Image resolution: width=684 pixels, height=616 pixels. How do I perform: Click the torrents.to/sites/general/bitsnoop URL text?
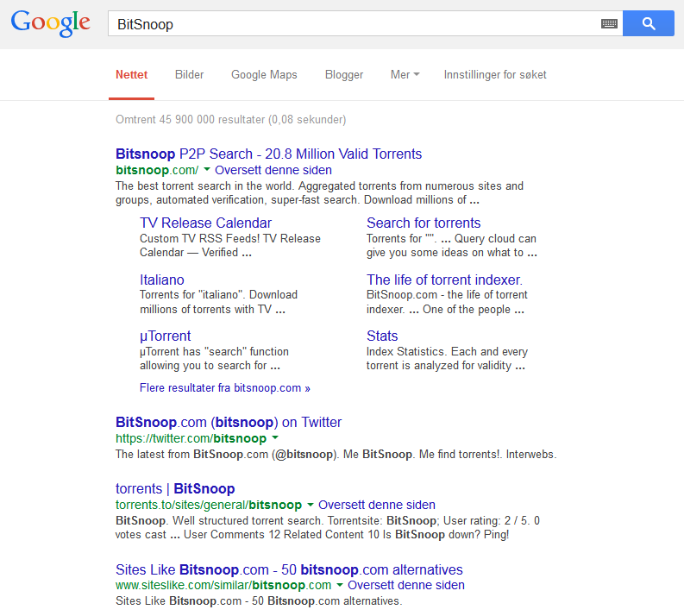pos(209,505)
